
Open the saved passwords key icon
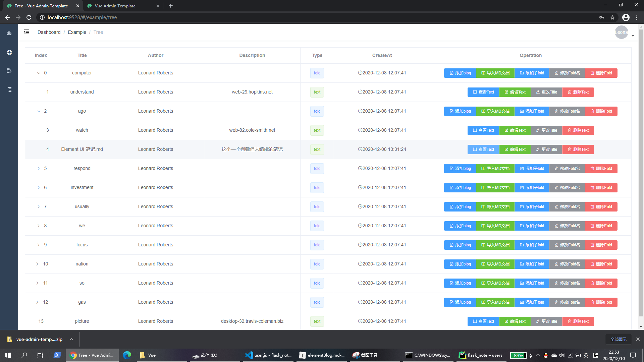click(602, 17)
